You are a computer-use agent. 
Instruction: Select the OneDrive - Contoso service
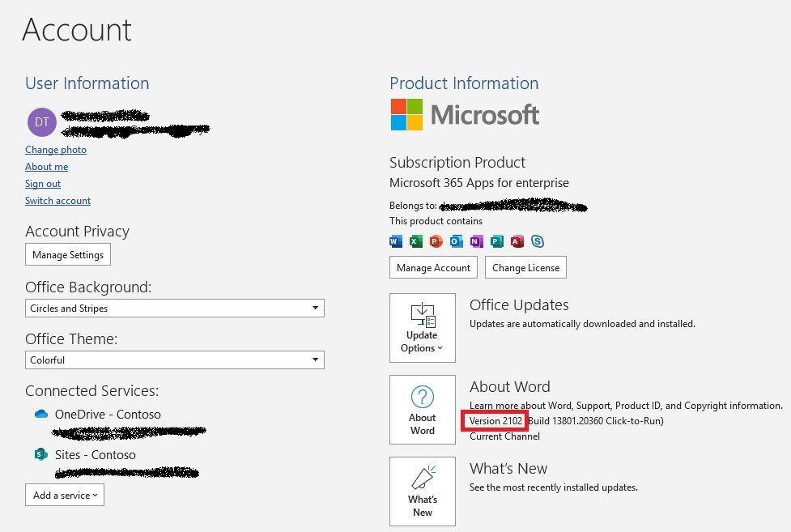point(108,415)
